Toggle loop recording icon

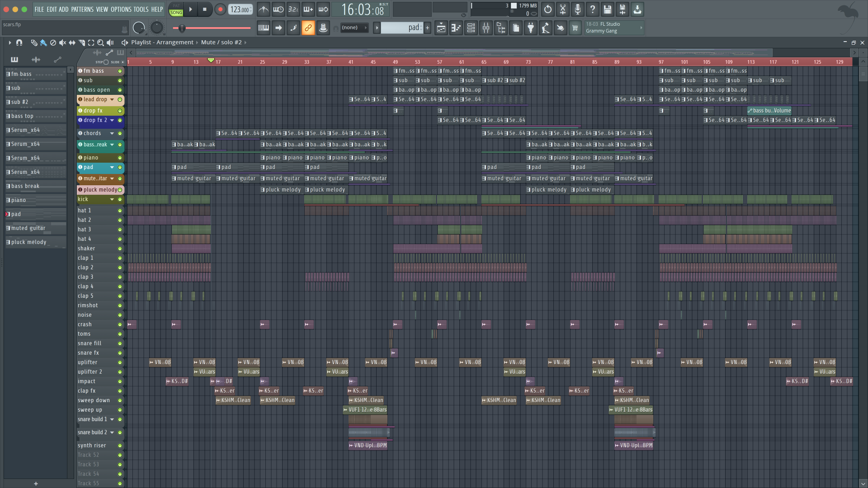[323, 9]
